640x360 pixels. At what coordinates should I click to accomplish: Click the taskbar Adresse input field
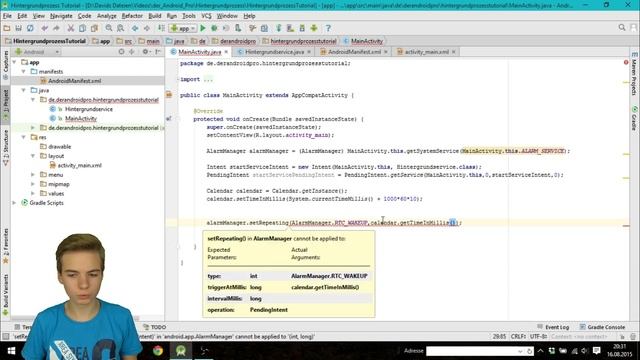tap(475, 351)
